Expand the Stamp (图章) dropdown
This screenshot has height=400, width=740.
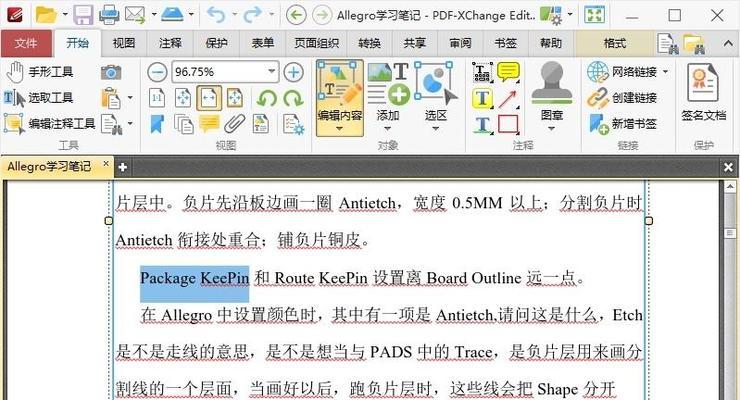point(551,129)
